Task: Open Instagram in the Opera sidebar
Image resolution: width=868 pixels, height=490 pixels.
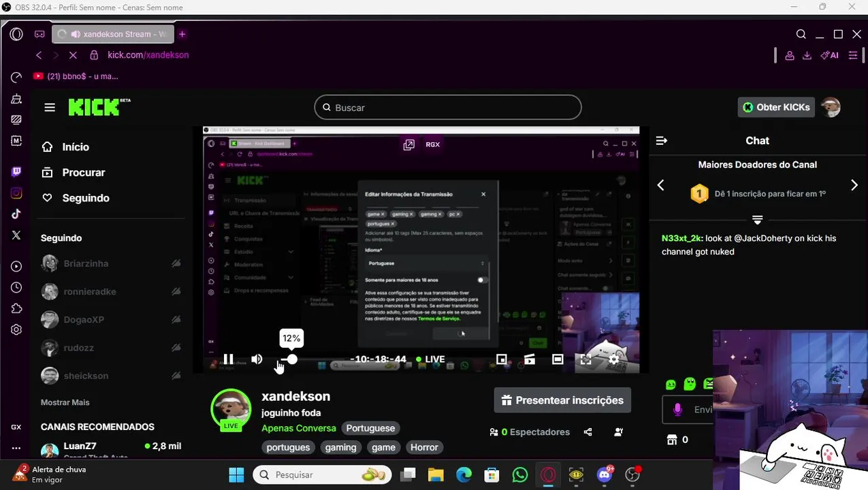Action: point(16,193)
